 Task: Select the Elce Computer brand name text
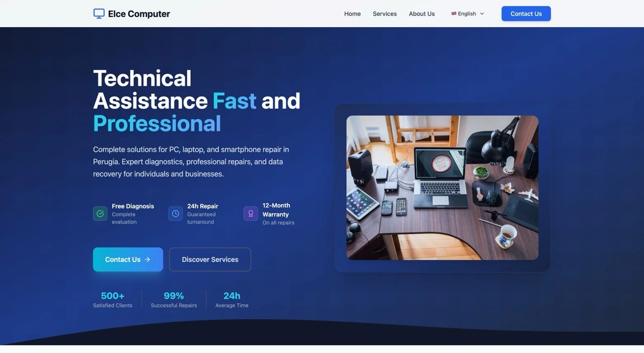click(x=138, y=14)
